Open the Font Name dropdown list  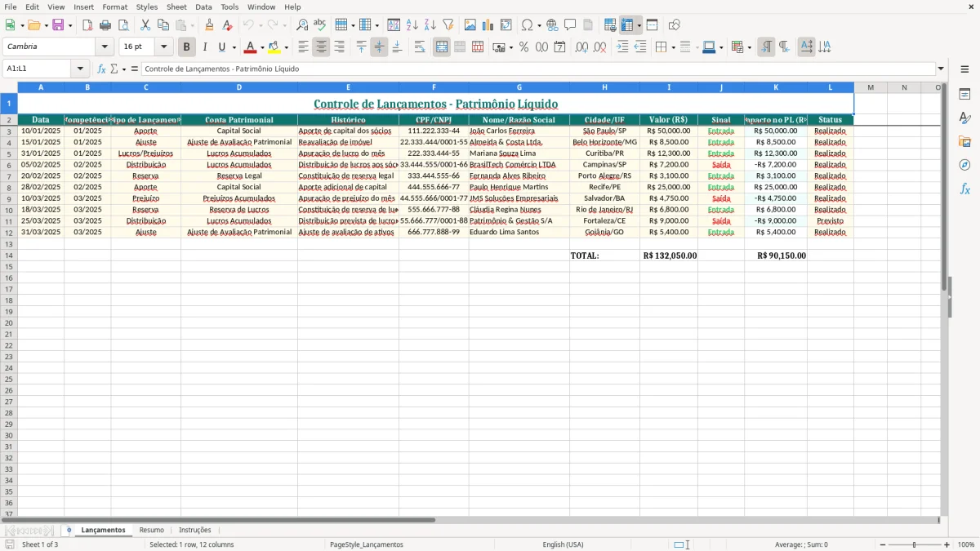105,47
